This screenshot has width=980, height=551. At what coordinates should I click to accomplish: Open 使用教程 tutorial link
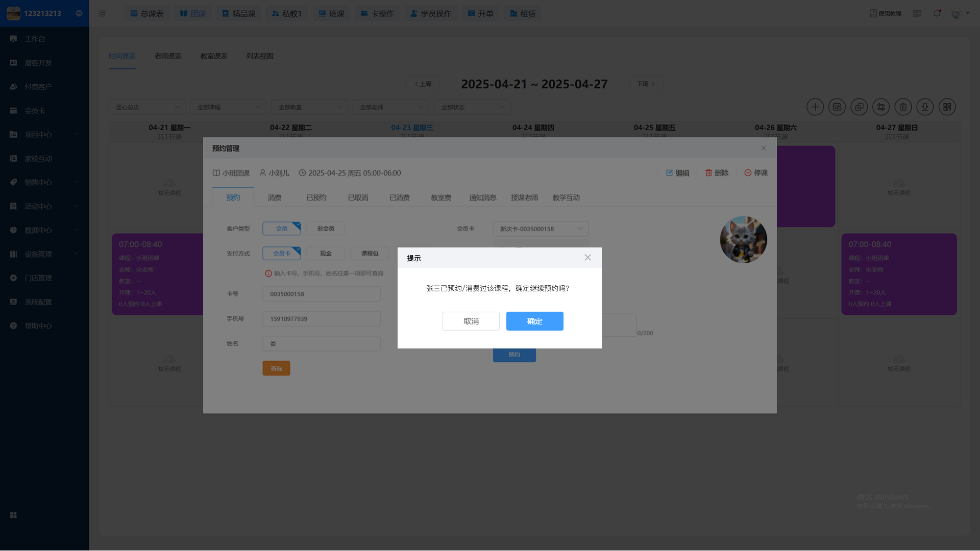[886, 14]
